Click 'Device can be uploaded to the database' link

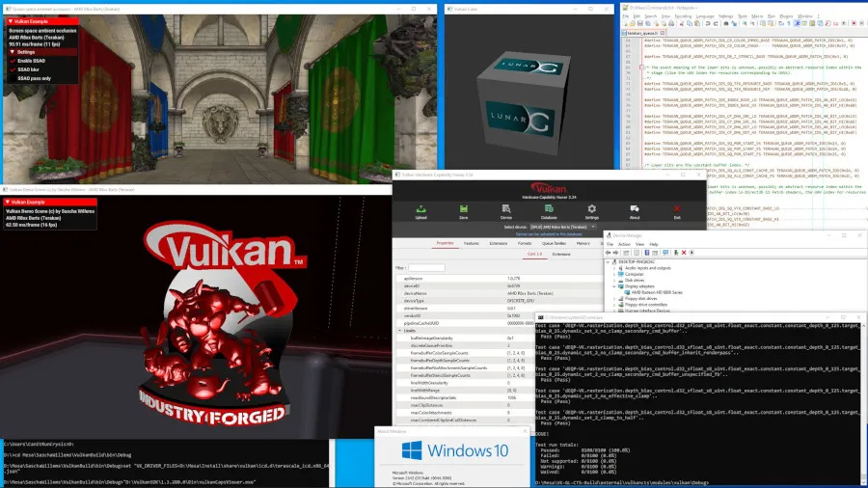point(549,233)
